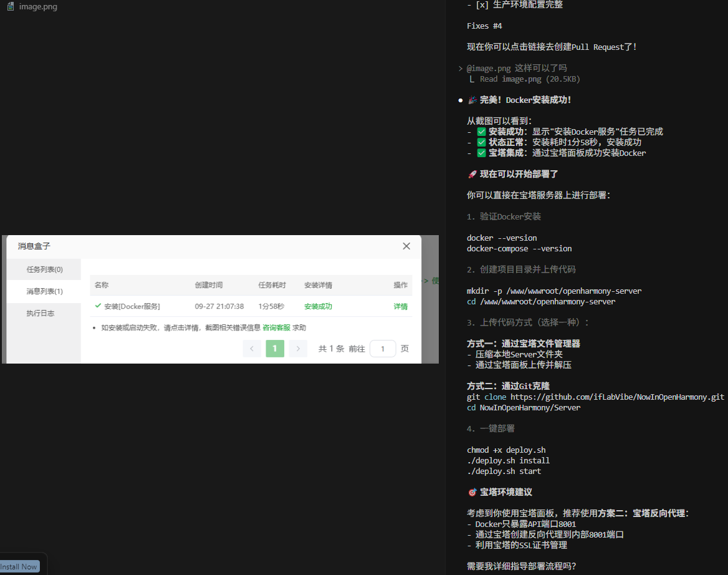This screenshot has height=575, width=728.
Task: Switch to 任务列表(0) tab
Action: pos(44,269)
